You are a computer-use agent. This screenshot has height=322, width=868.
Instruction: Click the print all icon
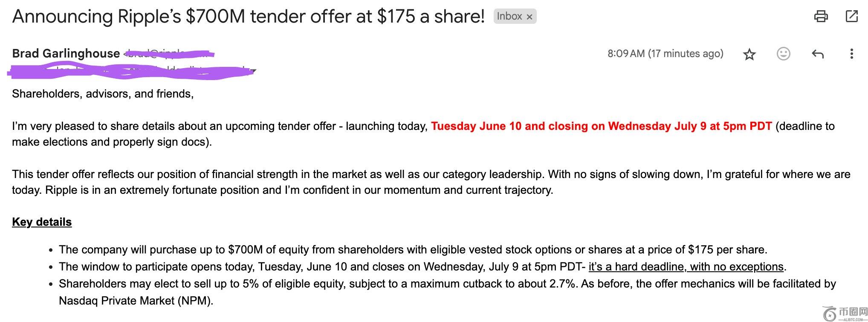click(821, 17)
